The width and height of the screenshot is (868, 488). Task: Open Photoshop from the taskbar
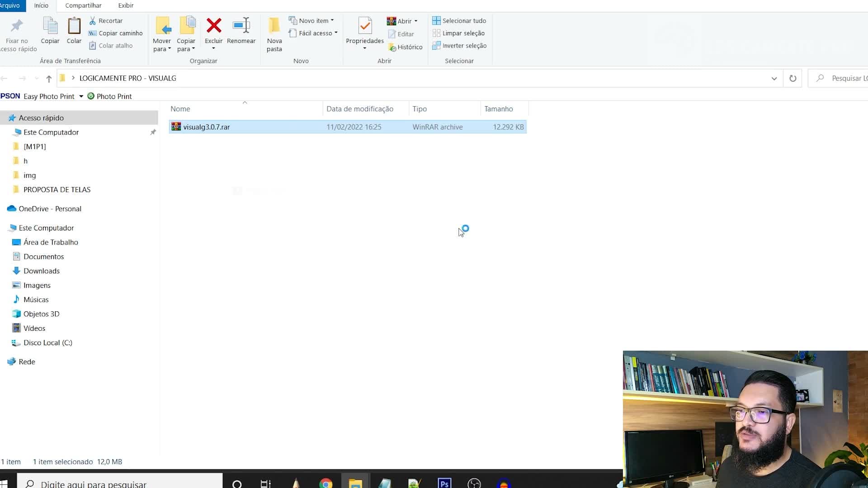tap(444, 483)
